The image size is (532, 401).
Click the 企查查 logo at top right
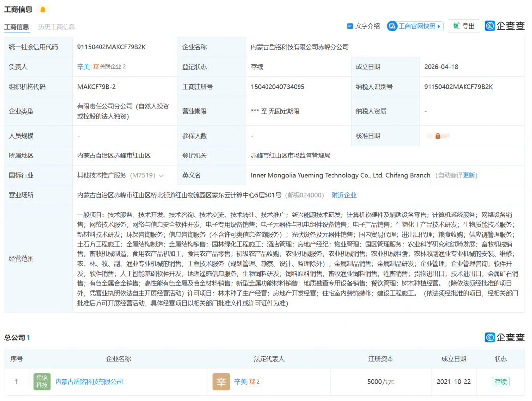[503, 26]
